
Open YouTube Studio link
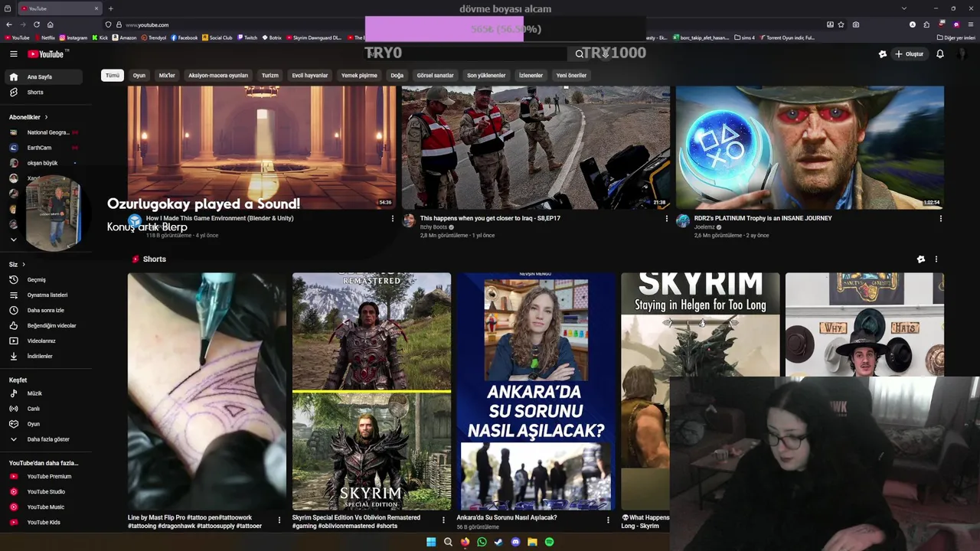[44, 491]
